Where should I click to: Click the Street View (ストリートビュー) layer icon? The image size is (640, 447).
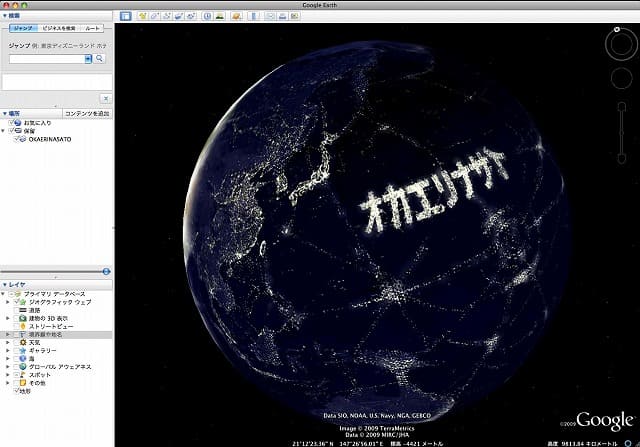point(23,326)
